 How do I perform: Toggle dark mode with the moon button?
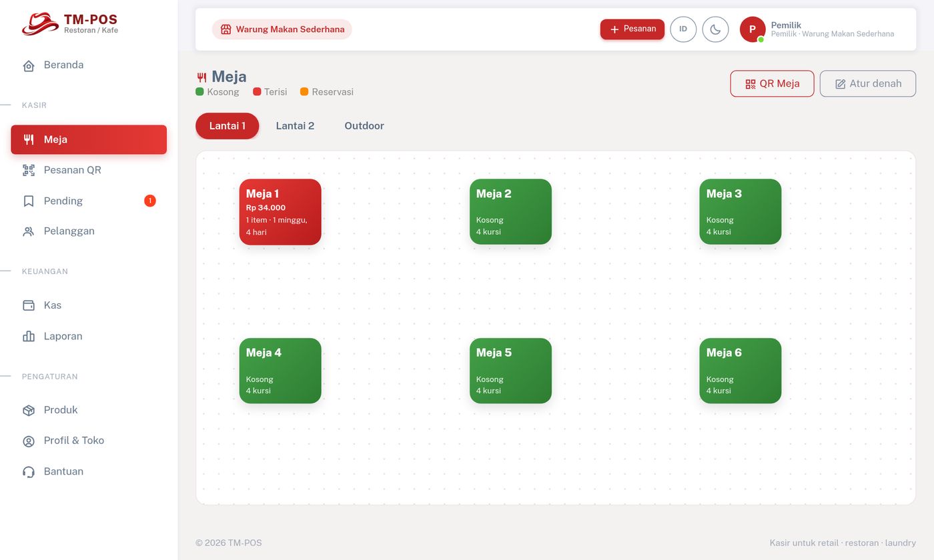click(x=715, y=29)
